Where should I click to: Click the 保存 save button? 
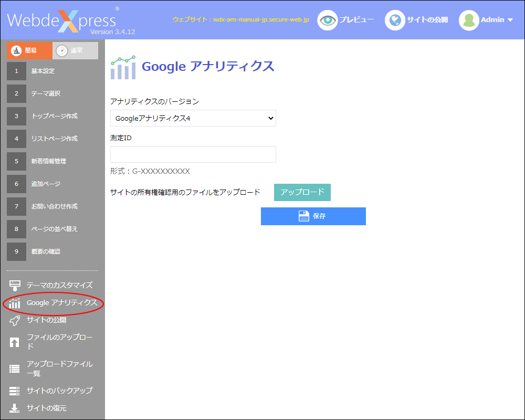[x=313, y=216]
